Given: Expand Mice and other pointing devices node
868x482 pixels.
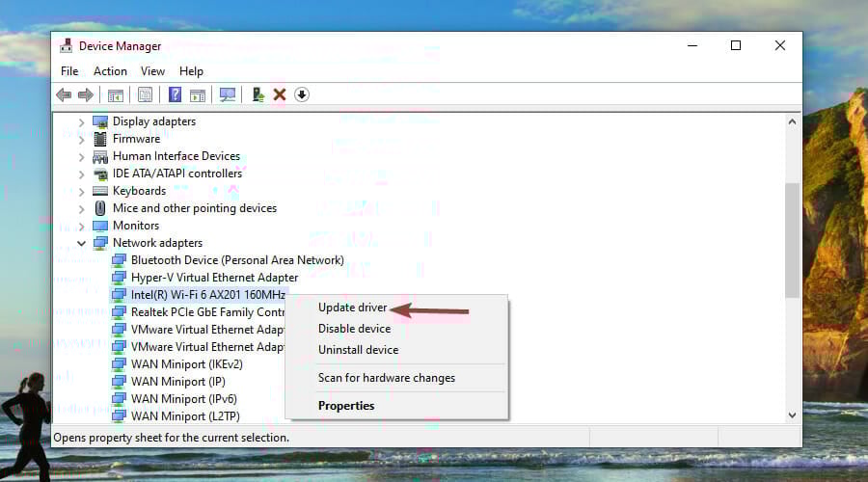Looking at the screenshot, I should point(81,209).
